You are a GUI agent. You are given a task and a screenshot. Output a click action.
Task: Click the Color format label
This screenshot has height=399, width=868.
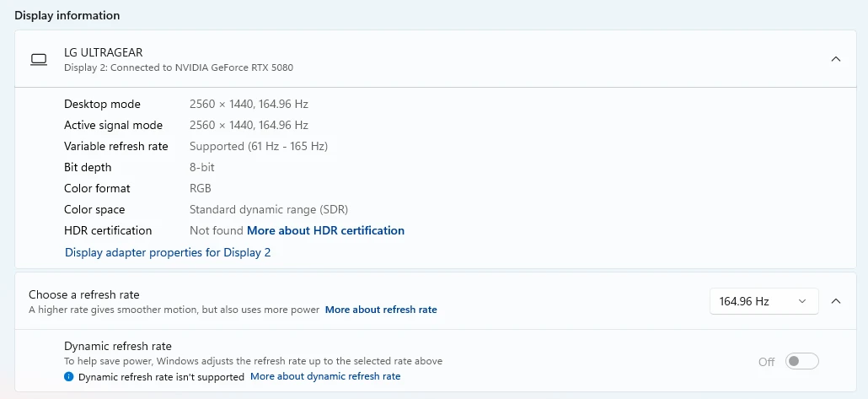tap(97, 188)
